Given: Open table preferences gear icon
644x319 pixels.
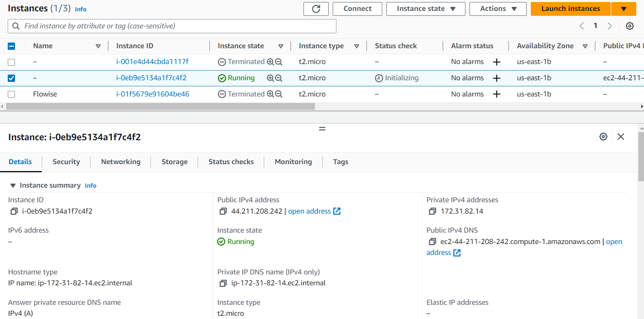Looking at the screenshot, I should pos(629,26).
